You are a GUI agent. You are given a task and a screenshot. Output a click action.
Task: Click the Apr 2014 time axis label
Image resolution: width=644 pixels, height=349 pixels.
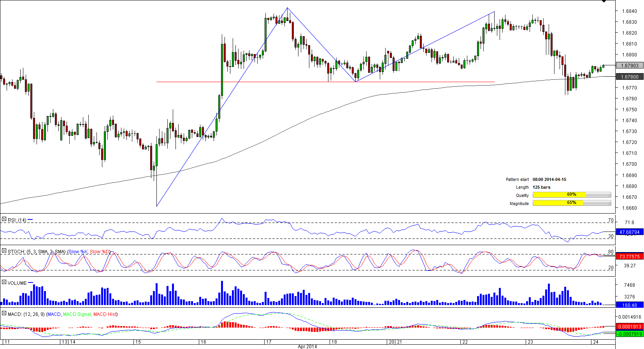[307, 346]
